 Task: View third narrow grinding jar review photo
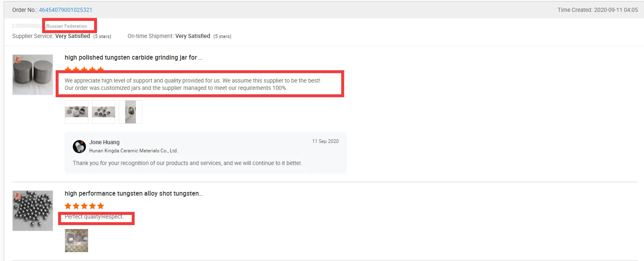[131, 112]
